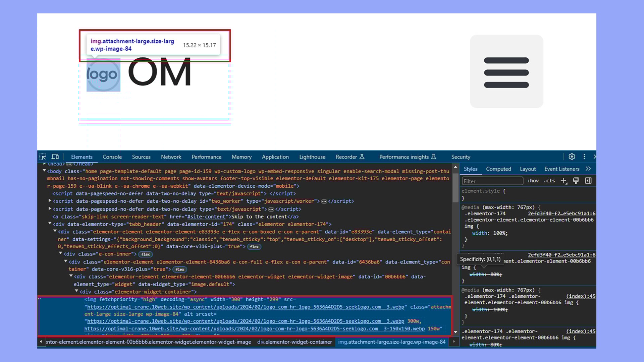Toggle the sidebar panel layout icon
Viewport: 644px width, 362px height.
click(588, 181)
